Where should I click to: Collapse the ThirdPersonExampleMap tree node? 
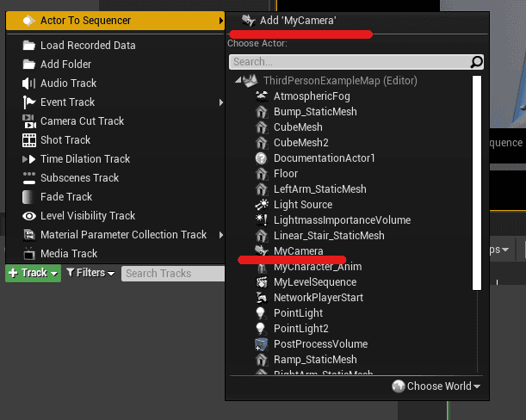tap(238, 81)
